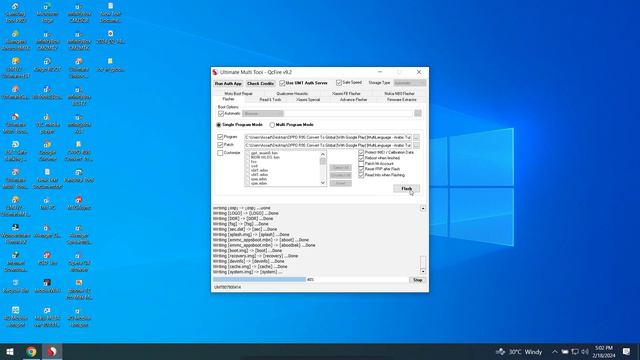Toggle the Program checkbox
The width and height of the screenshot is (640, 360).
[x=220, y=137]
